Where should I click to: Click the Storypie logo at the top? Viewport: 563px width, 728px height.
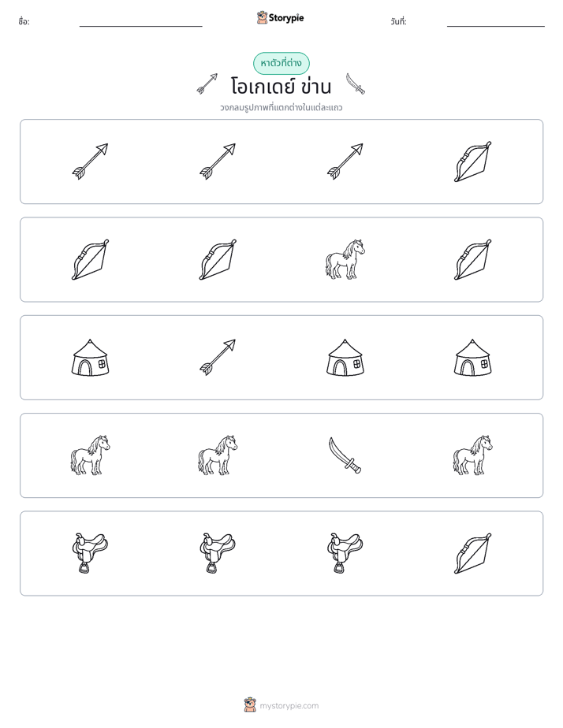(281, 17)
